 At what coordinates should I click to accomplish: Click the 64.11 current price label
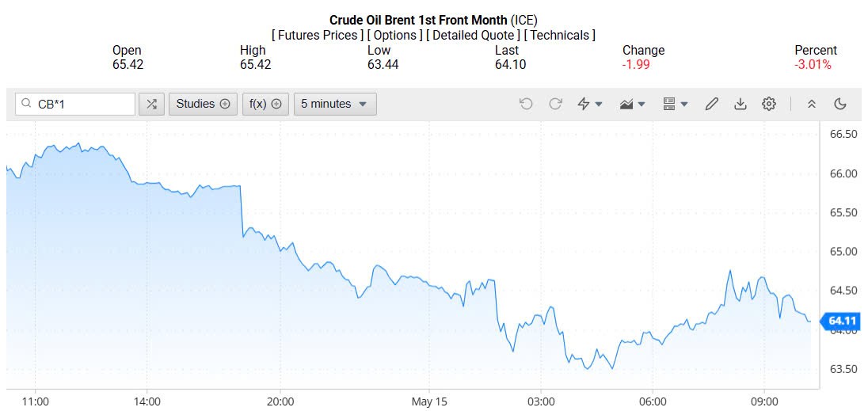click(842, 321)
